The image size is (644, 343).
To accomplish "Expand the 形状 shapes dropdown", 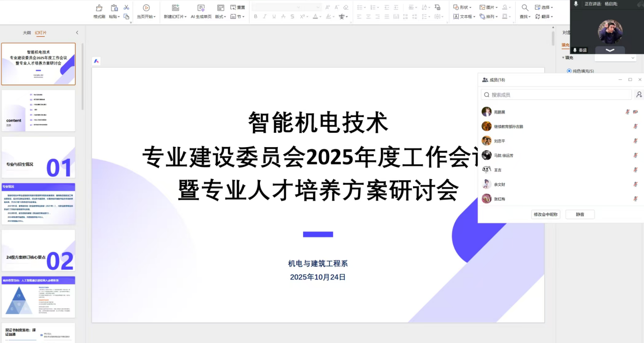I will point(462,7).
